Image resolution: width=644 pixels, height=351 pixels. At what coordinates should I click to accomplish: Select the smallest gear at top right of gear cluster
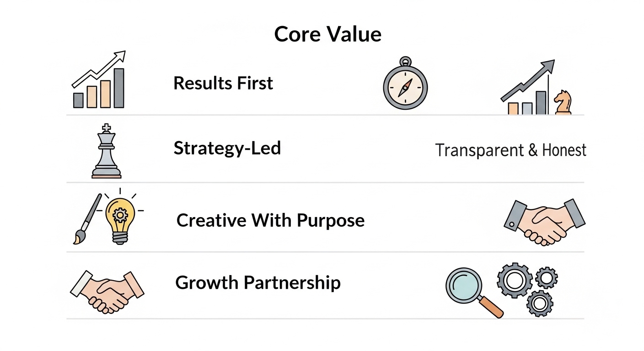tap(546, 277)
